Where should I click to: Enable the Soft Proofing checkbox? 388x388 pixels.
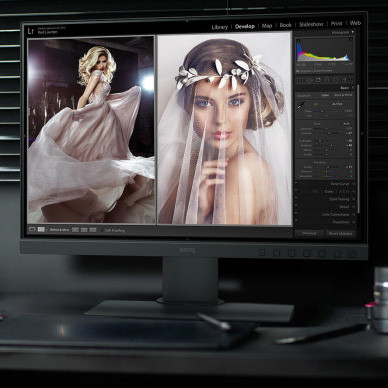(x=101, y=230)
